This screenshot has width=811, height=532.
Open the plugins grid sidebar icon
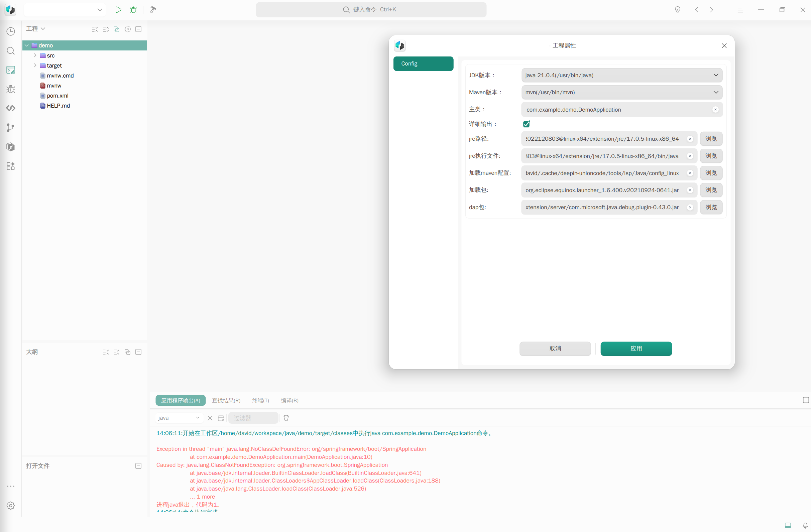11,166
